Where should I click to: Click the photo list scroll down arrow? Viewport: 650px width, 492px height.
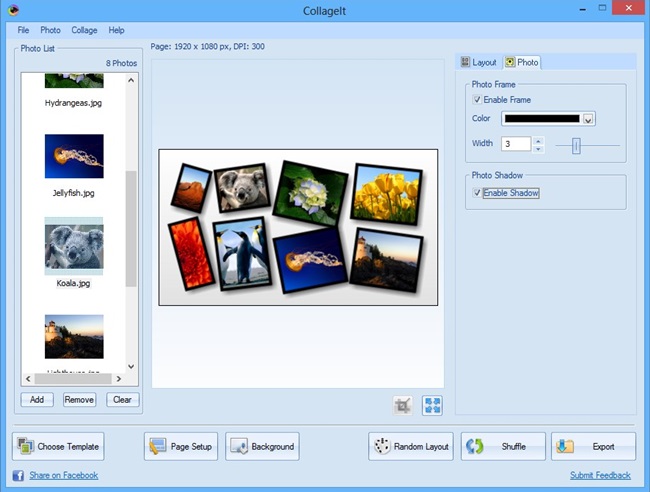point(131,366)
